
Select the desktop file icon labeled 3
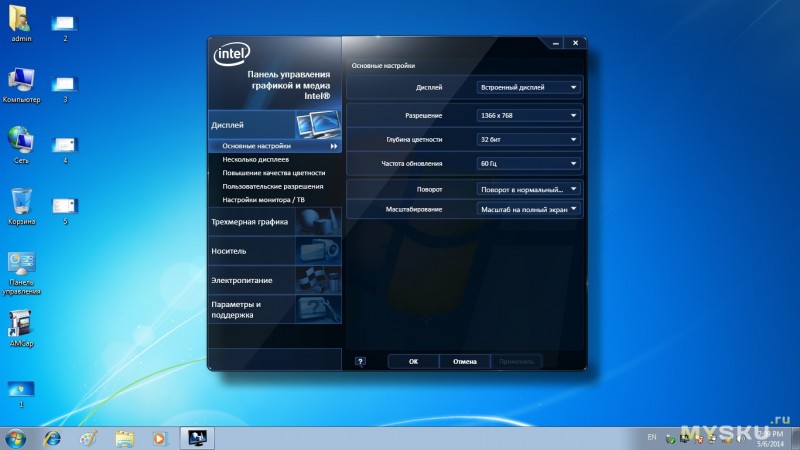pyautogui.click(x=65, y=89)
